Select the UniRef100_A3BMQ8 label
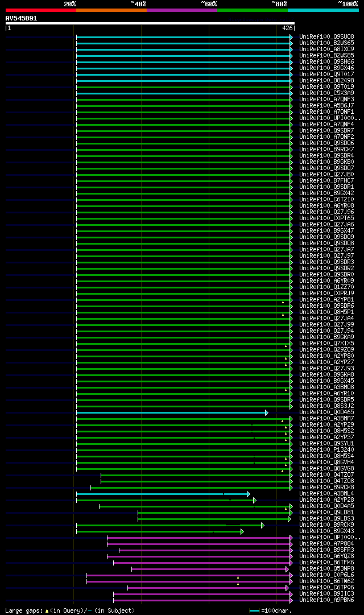 (x=326, y=387)
